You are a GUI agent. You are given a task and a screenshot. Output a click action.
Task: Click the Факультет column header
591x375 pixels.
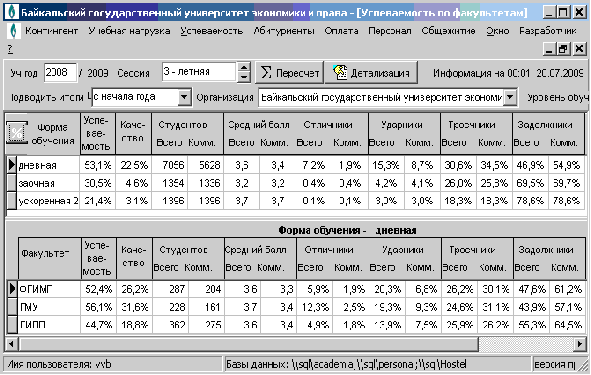click(x=49, y=259)
